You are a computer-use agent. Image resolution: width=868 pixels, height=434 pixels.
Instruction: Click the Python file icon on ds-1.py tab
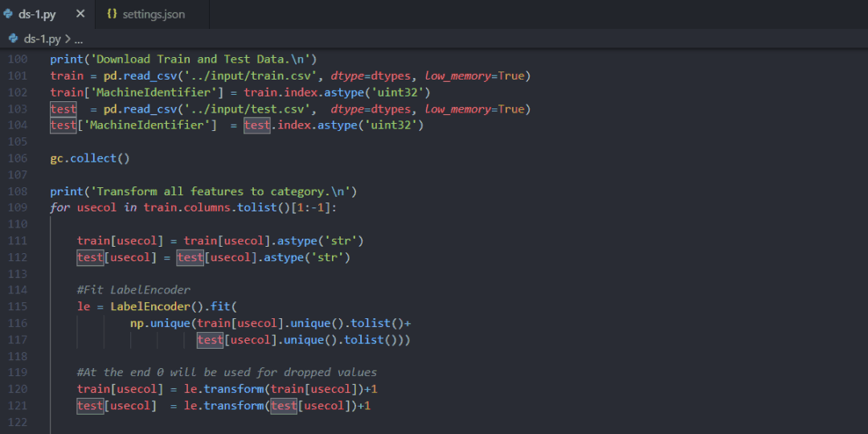(x=8, y=14)
